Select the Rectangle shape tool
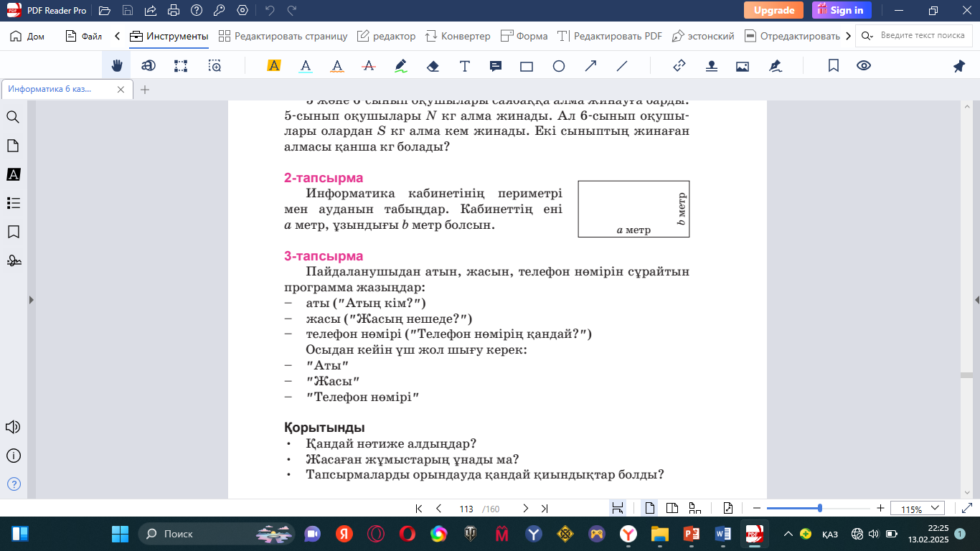The width and height of the screenshot is (980, 551). 527,66
